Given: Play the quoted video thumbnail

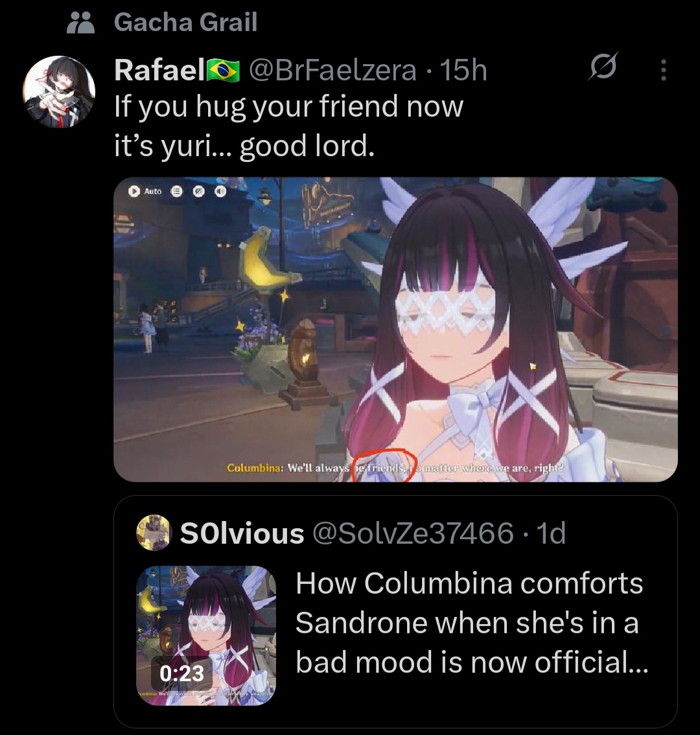Looking at the screenshot, I should click(x=206, y=635).
